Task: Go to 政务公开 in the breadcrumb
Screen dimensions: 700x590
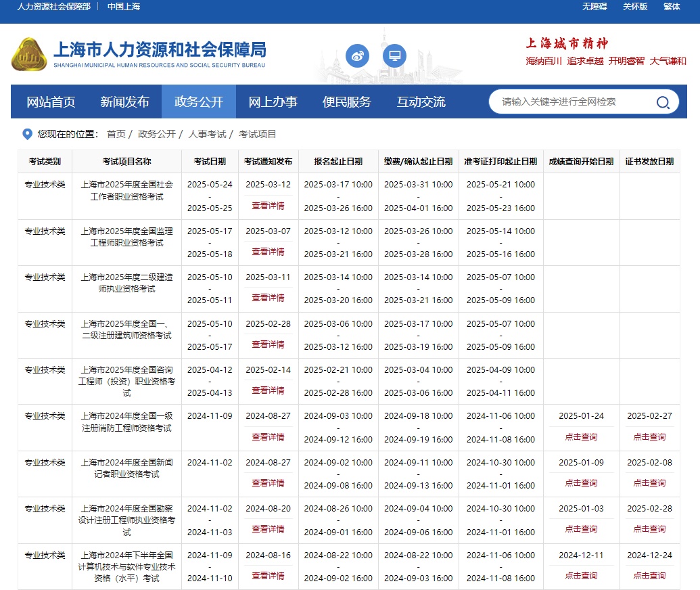Action: 157,134
